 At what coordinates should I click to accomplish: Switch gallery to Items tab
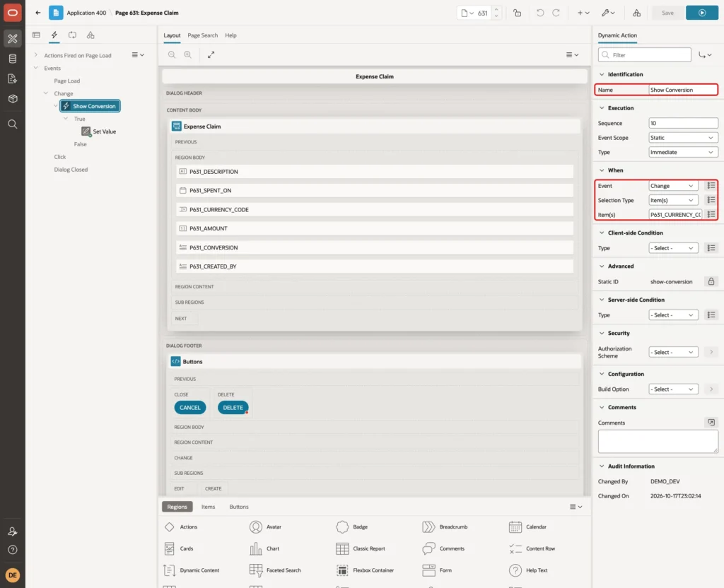(x=209, y=507)
